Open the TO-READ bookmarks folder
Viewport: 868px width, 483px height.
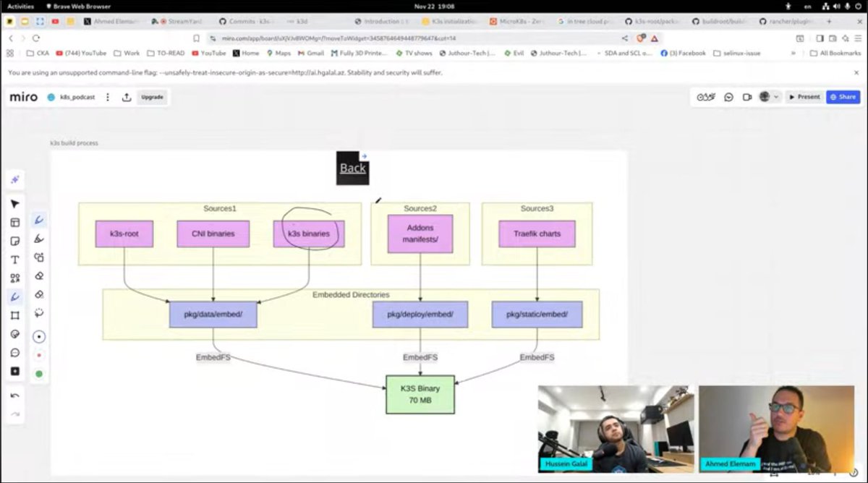point(166,53)
